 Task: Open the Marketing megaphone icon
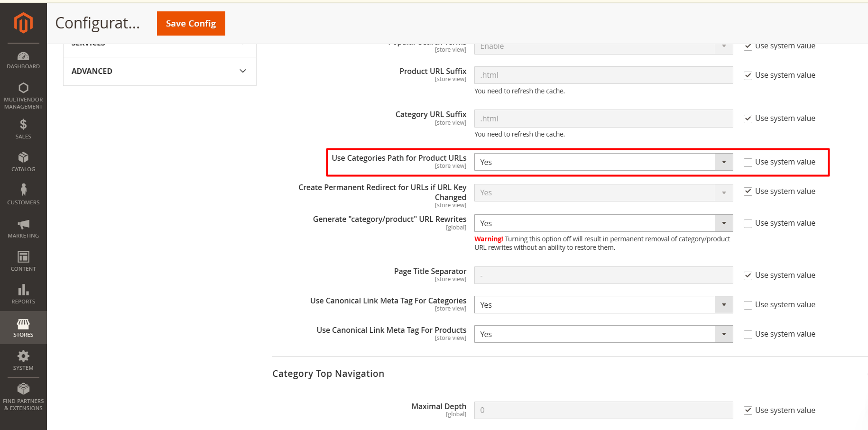tap(23, 224)
